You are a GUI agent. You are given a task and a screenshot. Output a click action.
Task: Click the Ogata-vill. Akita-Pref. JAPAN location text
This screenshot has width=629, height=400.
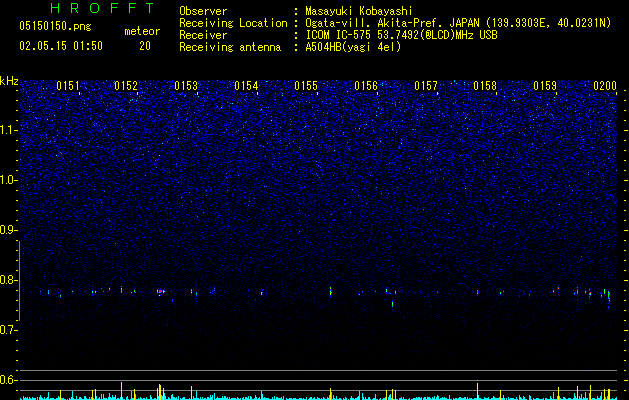(x=458, y=23)
